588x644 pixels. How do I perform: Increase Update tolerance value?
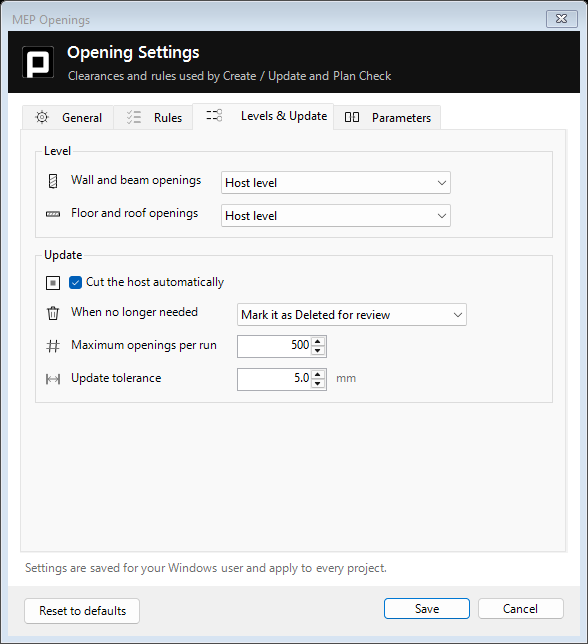(318, 374)
